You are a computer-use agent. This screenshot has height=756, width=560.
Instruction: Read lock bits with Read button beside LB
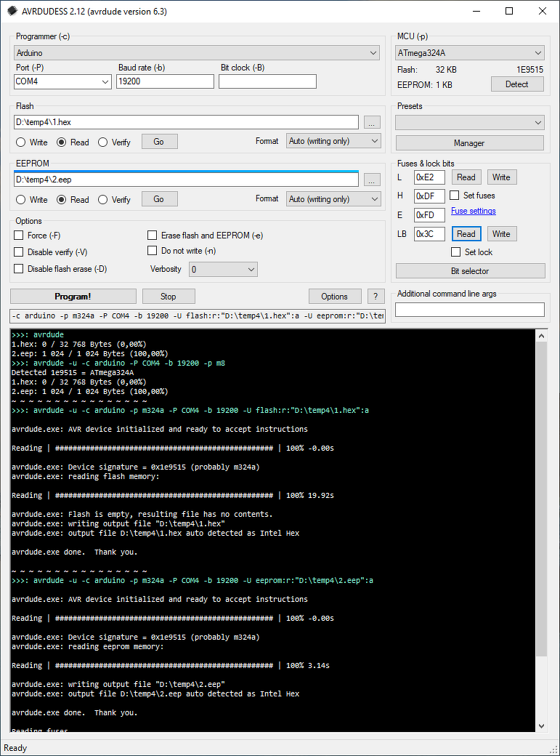pyautogui.click(x=466, y=234)
